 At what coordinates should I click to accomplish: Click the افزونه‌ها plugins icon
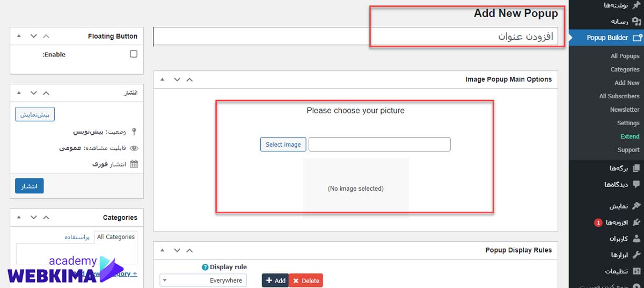coord(636,222)
